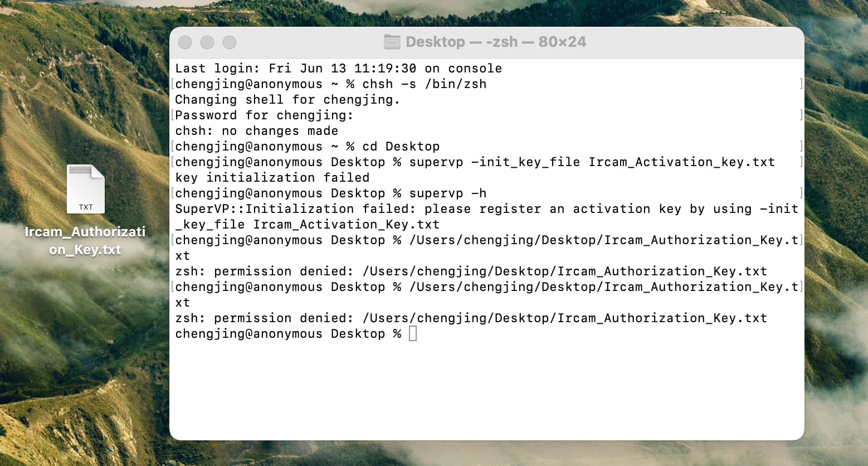Click the blank terminal area below the prompt
Viewport: 868px width, 466px height.
click(x=487, y=390)
